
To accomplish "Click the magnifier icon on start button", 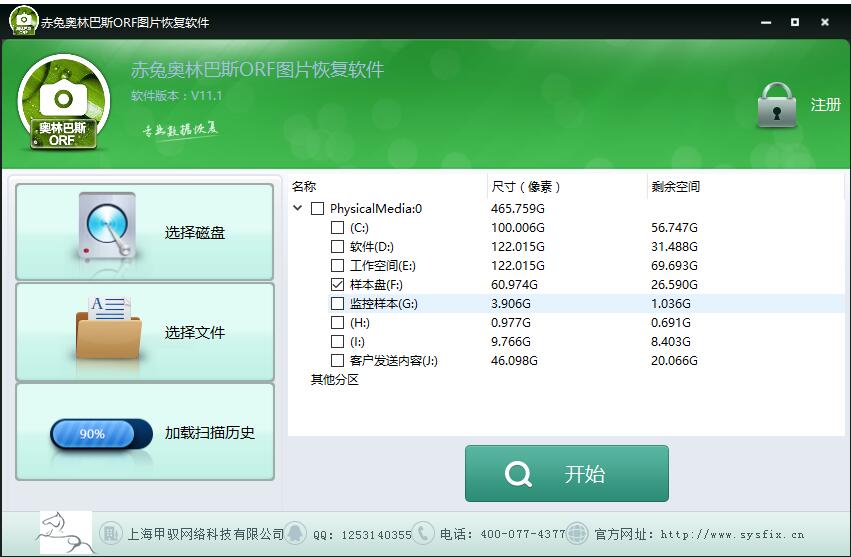I will point(518,474).
